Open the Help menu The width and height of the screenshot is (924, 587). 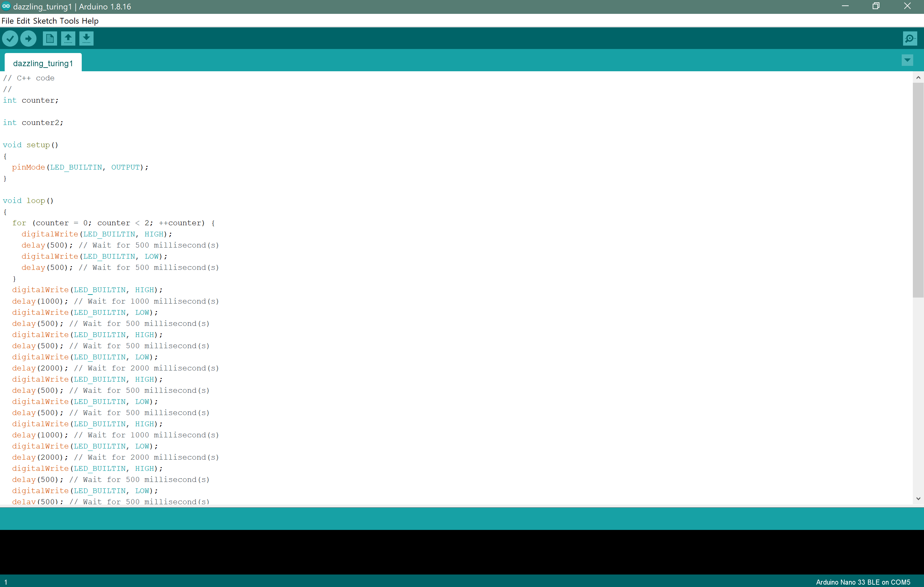[90, 21]
